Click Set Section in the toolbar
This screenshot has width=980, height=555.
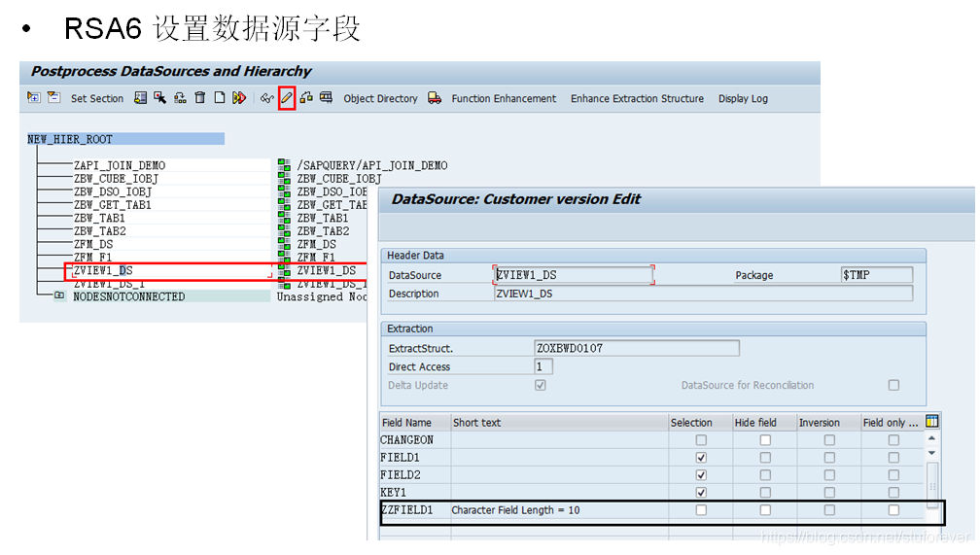click(x=97, y=99)
